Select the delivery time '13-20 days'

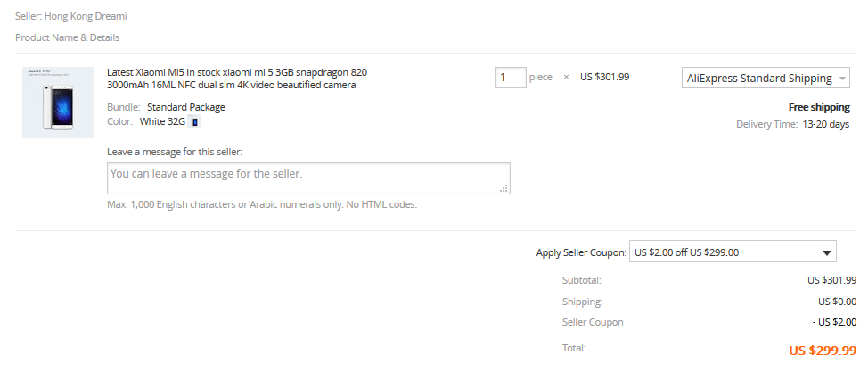pos(826,124)
